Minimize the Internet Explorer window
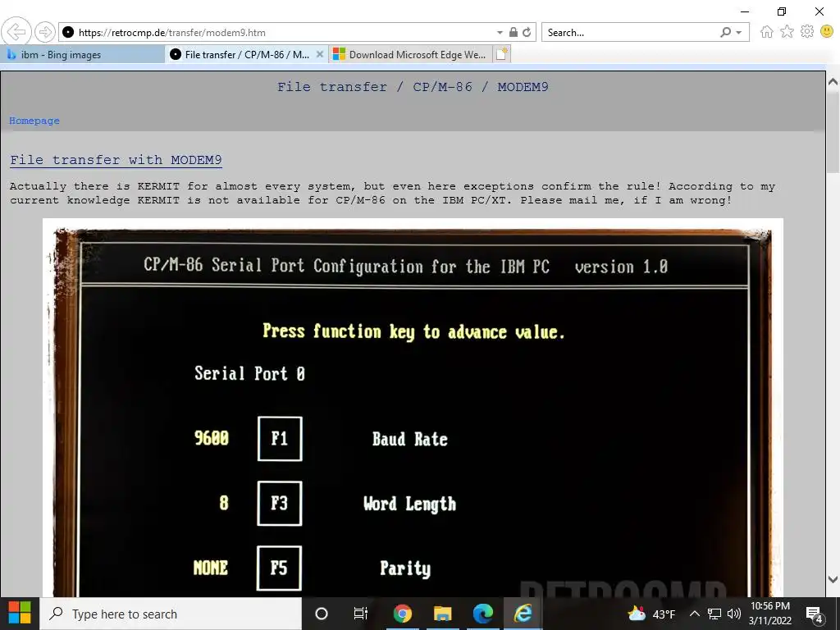This screenshot has width=840, height=630. (x=745, y=11)
